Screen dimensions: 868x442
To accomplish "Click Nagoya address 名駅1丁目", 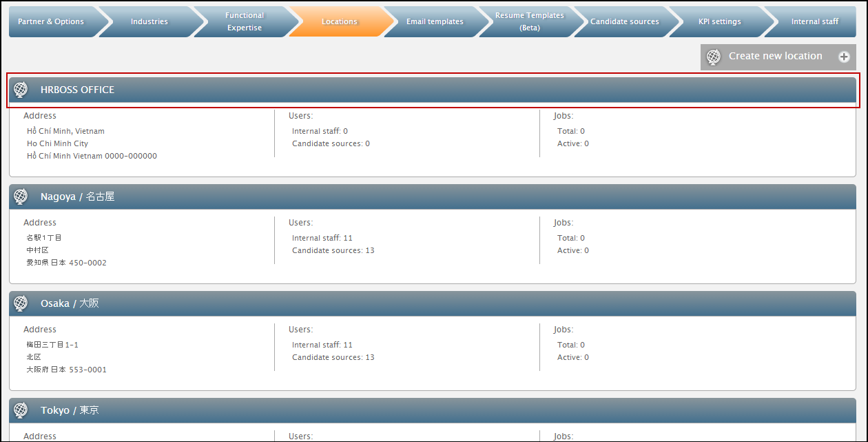I will point(44,238).
